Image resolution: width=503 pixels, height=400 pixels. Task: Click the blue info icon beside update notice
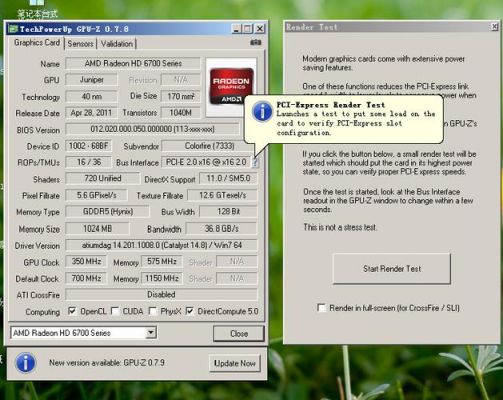click(x=25, y=363)
